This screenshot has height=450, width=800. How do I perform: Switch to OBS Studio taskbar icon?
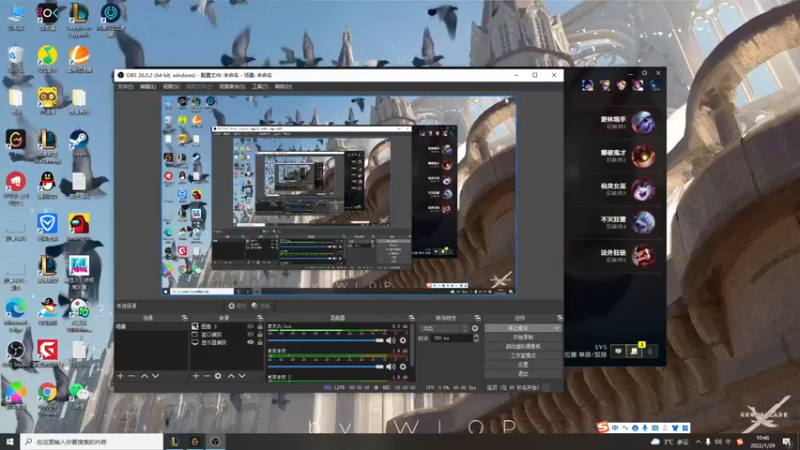[x=215, y=441]
